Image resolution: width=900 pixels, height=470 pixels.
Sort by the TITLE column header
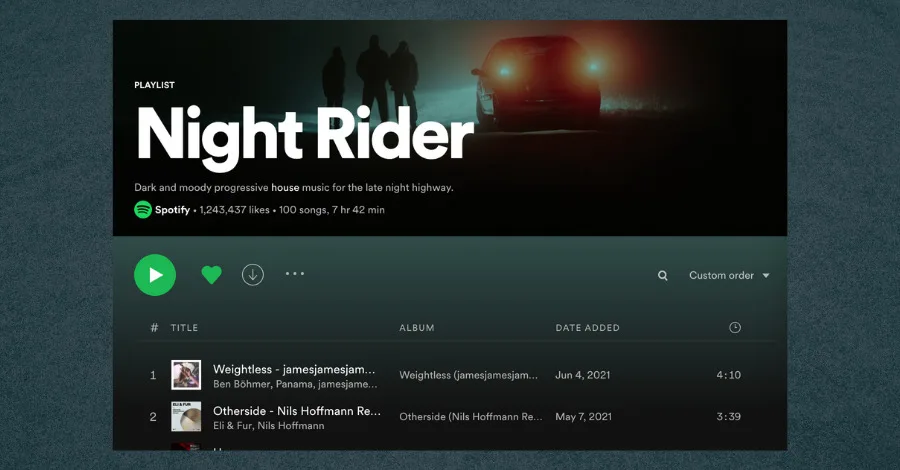pos(184,328)
